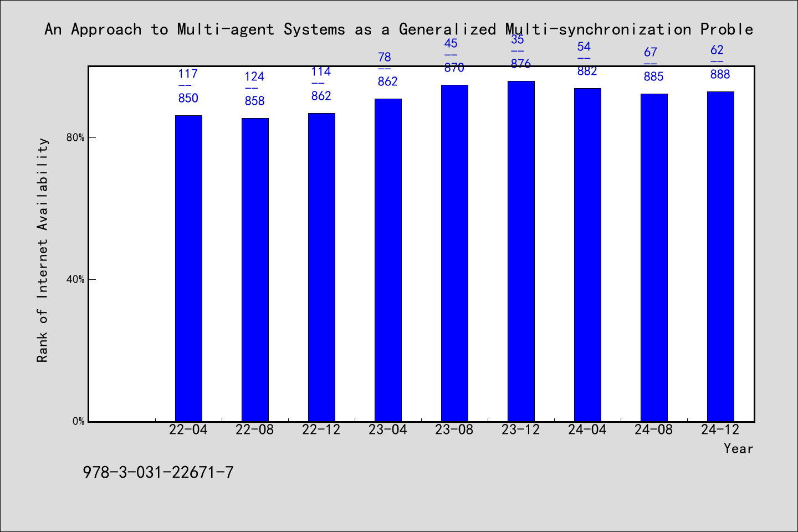798x532 pixels.
Task: Click the x-axis label 22-12
Action: click(x=321, y=429)
